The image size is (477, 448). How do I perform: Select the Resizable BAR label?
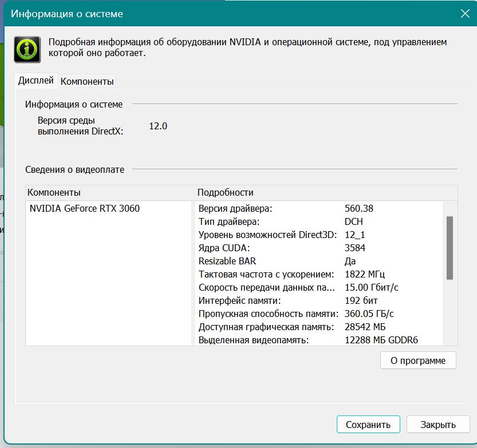tap(227, 261)
